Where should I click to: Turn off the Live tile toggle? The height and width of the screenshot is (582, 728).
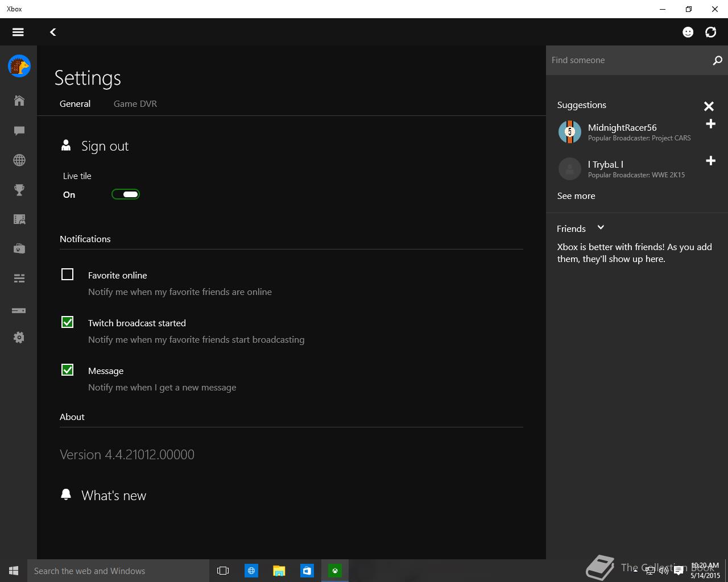[x=126, y=194]
